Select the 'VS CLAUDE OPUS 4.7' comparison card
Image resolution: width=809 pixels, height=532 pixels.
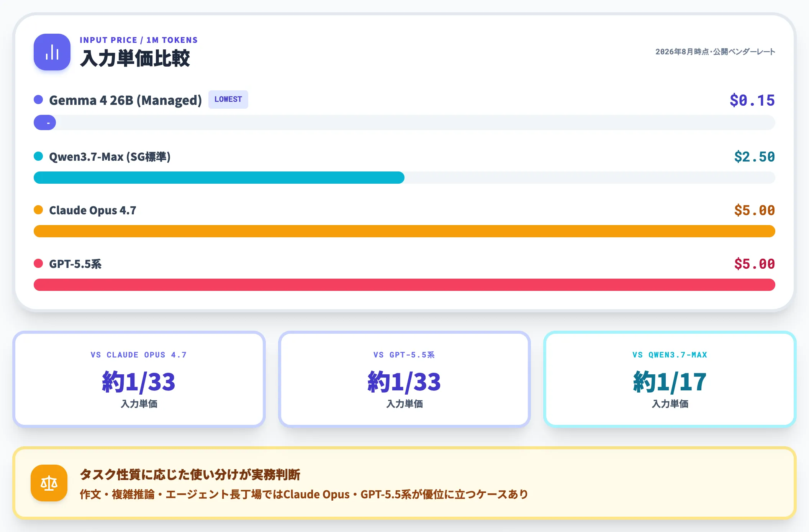[139, 379]
